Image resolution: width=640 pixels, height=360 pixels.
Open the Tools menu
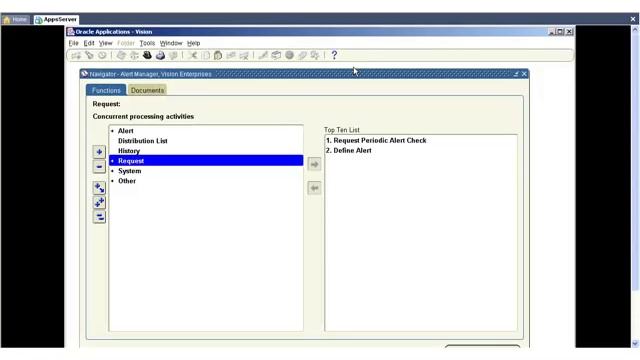[x=147, y=43]
